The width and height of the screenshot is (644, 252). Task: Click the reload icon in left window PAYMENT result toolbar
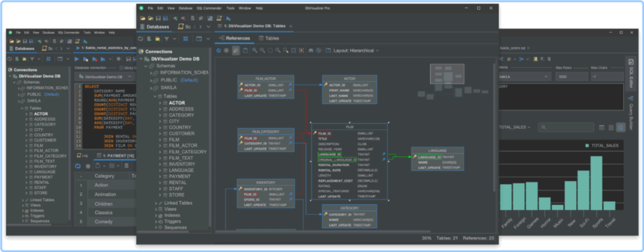77,166
